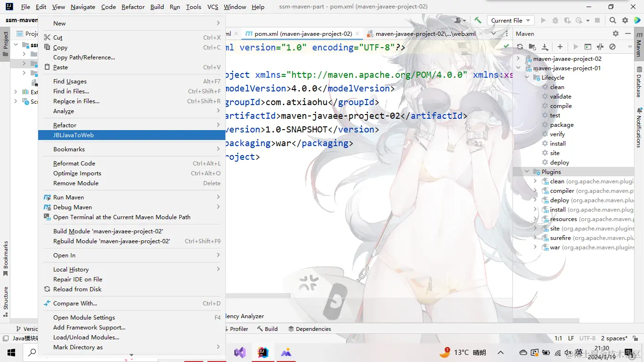This screenshot has height=362, width=644.
Task: Open the New submenu in context menu
Action: pos(132,24)
